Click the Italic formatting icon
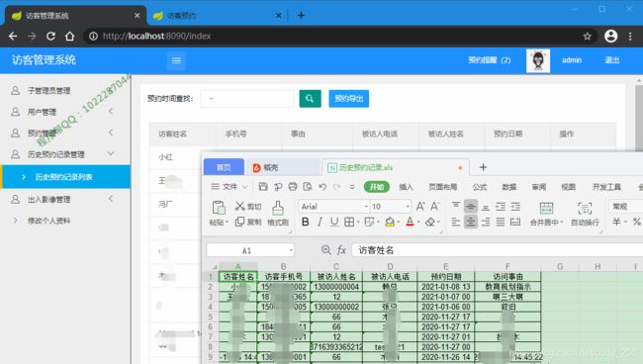 320,222
